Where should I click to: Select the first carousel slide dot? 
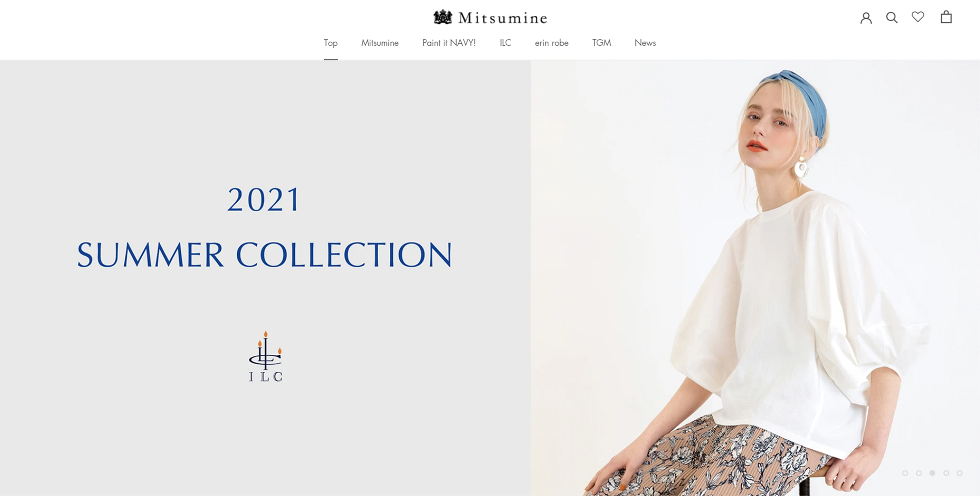click(905, 473)
